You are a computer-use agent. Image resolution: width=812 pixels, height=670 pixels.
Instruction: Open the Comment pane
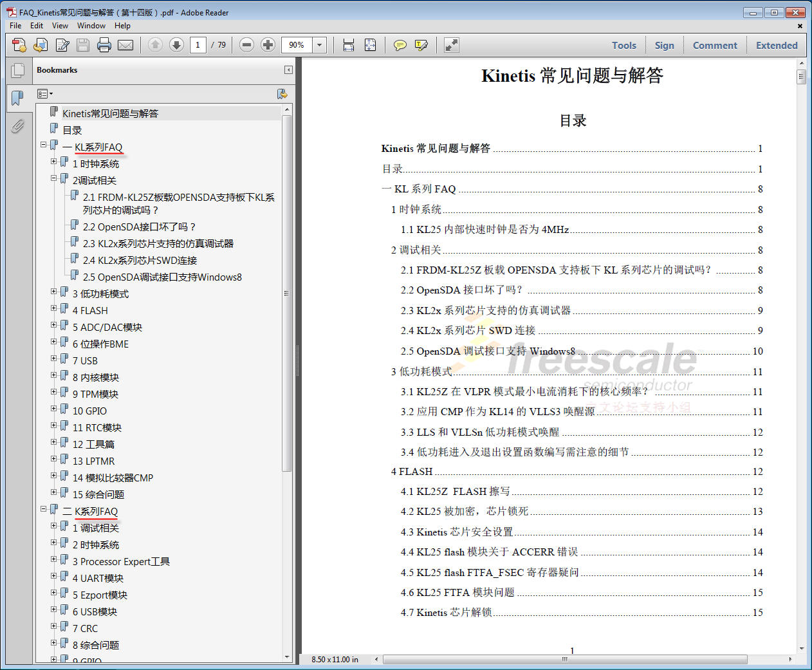715,46
